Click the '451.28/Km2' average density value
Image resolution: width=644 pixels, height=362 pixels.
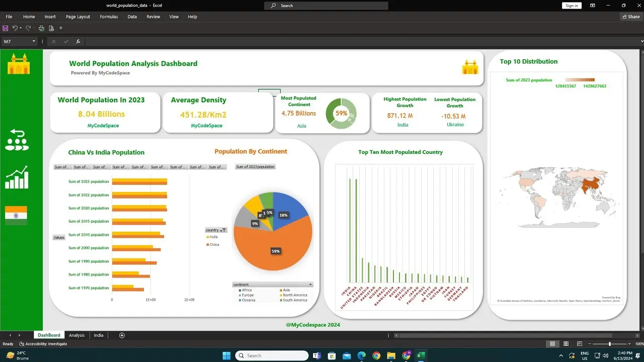click(204, 115)
